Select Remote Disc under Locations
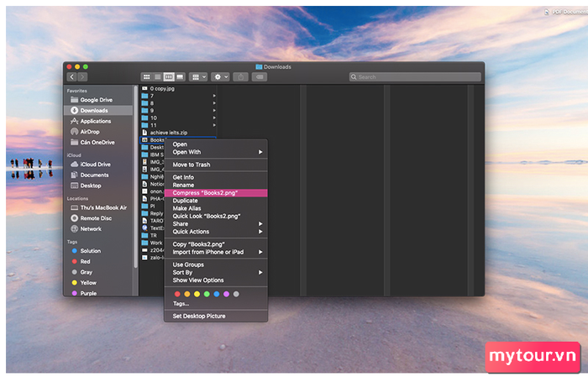Image resolution: width=588 pixels, height=382 pixels. click(x=97, y=217)
